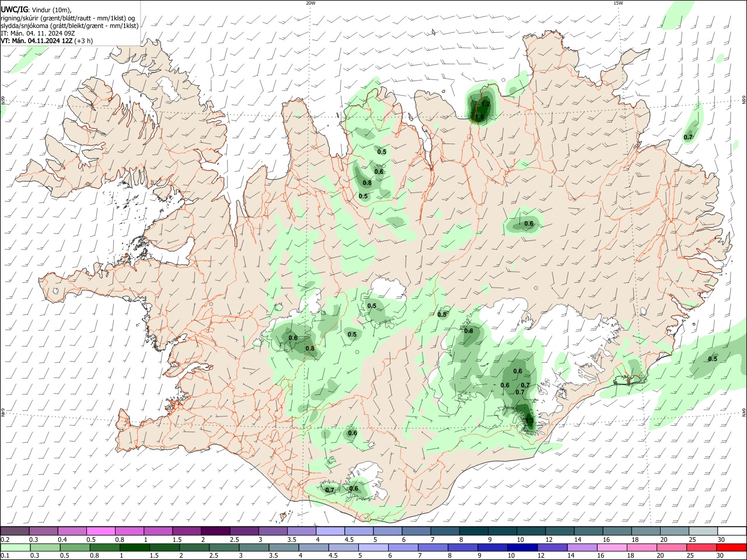Choose the darkest green swatch labeled 1 in rain legend
The height and width of the screenshot is (560, 747).
(134, 548)
